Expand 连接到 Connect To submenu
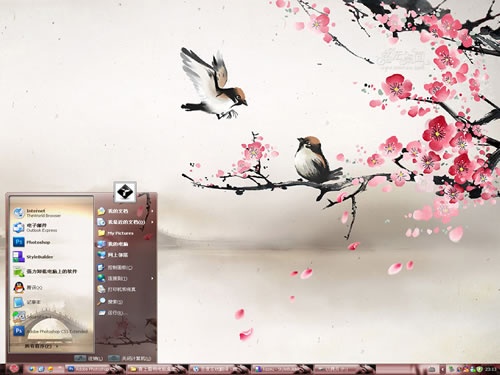Image resolution: width=500 pixels, height=375 pixels. pos(125,278)
